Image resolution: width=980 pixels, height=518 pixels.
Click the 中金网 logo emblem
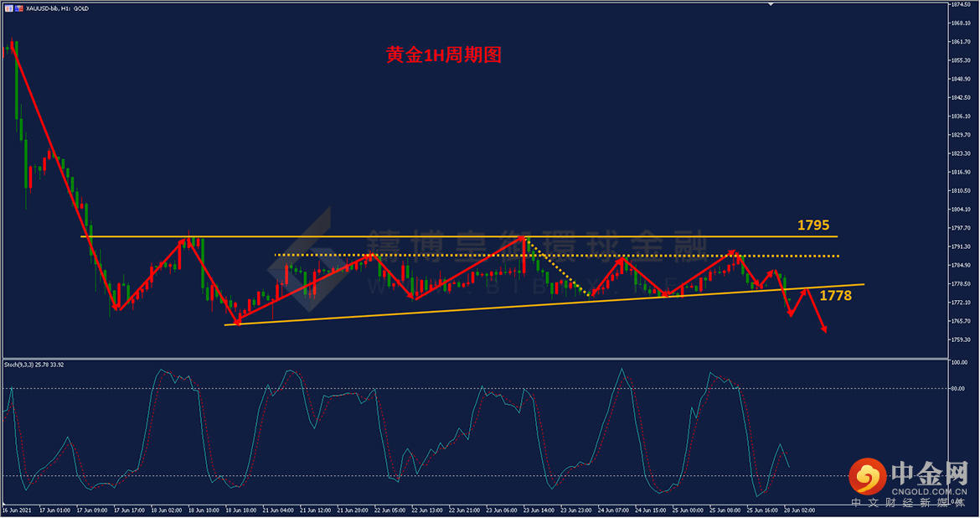pyautogui.click(x=868, y=477)
